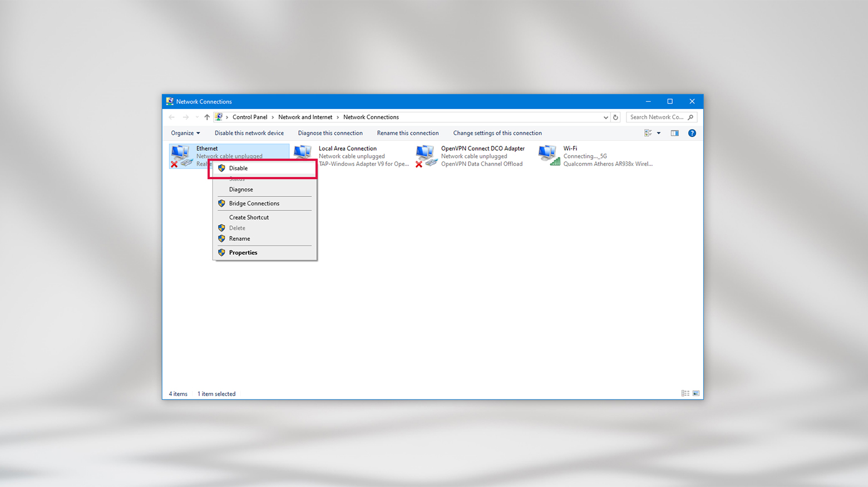Open the address bar history dropdown
The width and height of the screenshot is (868, 487).
click(x=605, y=117)
